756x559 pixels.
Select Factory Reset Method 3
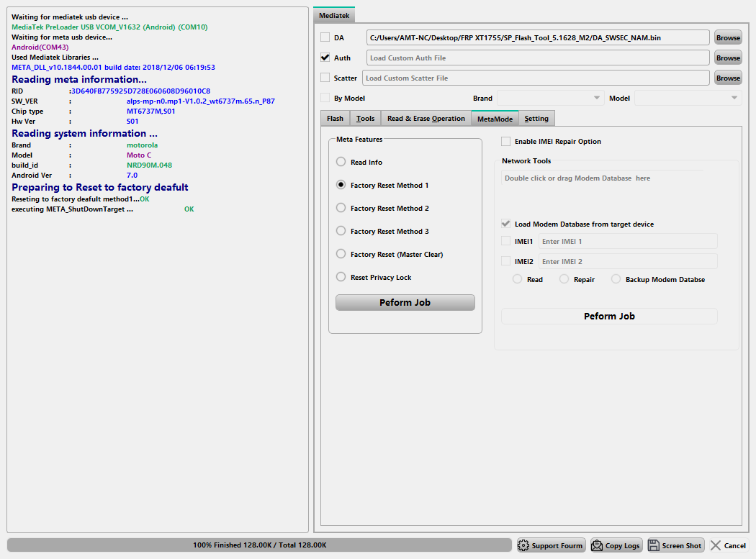(341, 231)
